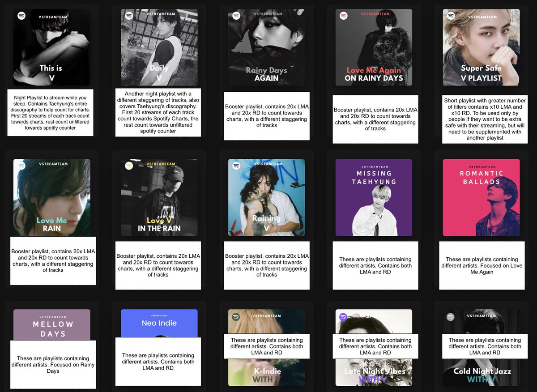
Task: Click Spotify icon on Love Me Rain cover
Action: (21, 166)
